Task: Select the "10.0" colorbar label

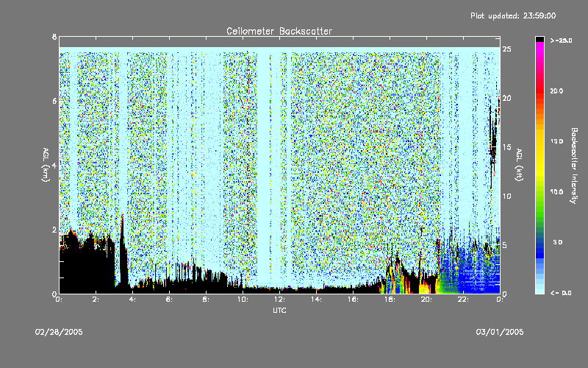Action: coord(556,191)
